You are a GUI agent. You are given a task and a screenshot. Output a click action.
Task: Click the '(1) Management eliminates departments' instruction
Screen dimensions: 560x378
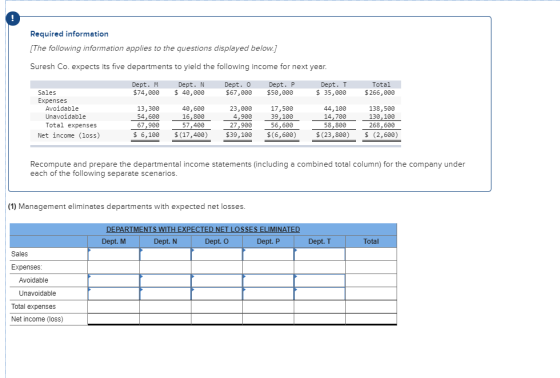[126, 207]
